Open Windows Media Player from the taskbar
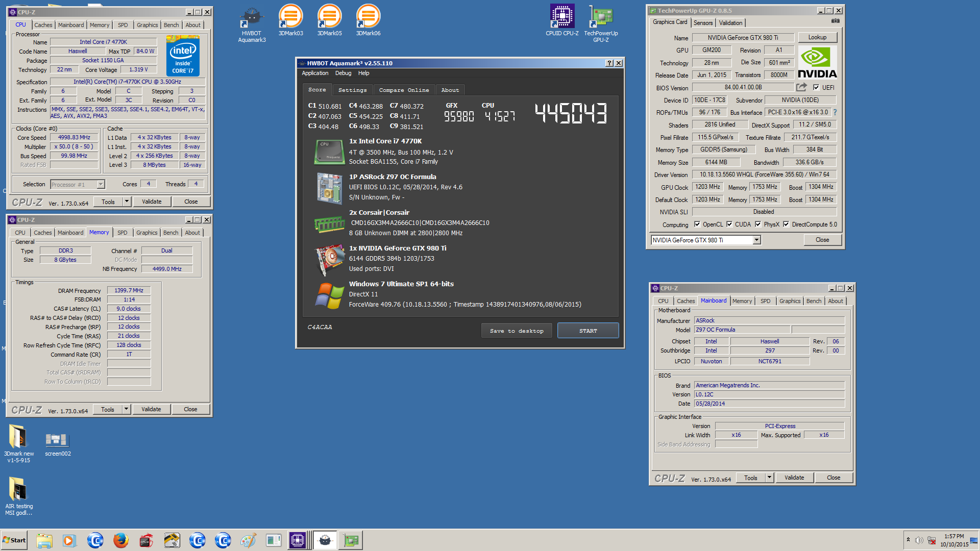 click(69, 540)
